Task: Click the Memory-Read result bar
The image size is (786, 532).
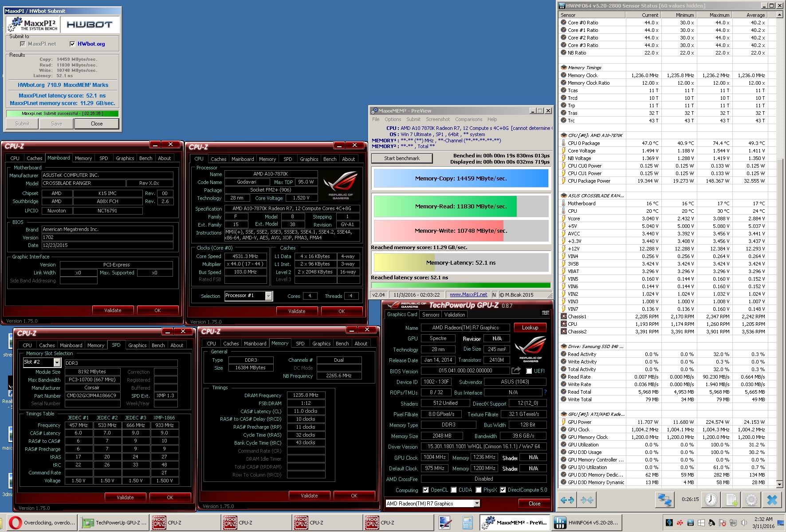Action: point(461,206)
